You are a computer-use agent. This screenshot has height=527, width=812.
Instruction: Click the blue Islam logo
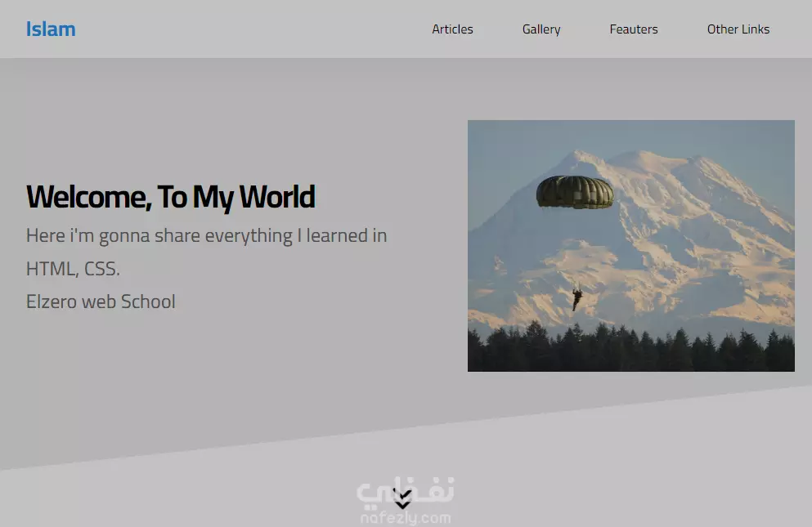(x=51, y=29)
